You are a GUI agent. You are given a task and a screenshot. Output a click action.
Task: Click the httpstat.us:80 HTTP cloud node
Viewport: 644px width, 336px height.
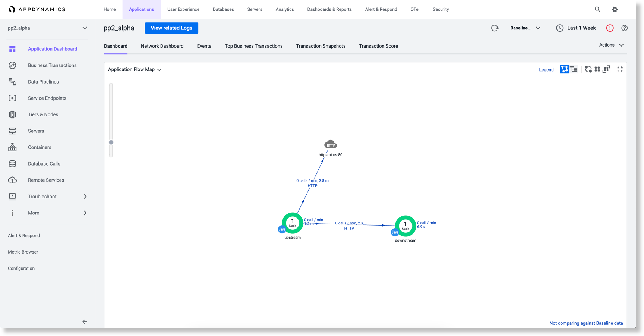pos(331,145)
